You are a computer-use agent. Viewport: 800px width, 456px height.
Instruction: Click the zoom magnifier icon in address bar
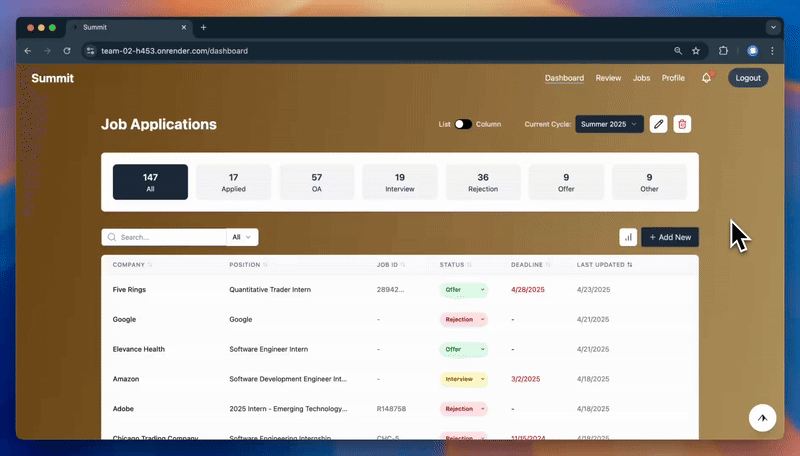click(678, 51)
